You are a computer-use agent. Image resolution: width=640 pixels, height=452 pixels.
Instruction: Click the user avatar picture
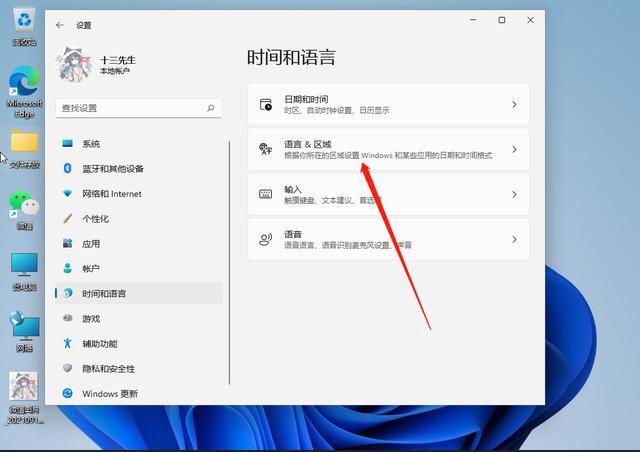click(73, 64)
